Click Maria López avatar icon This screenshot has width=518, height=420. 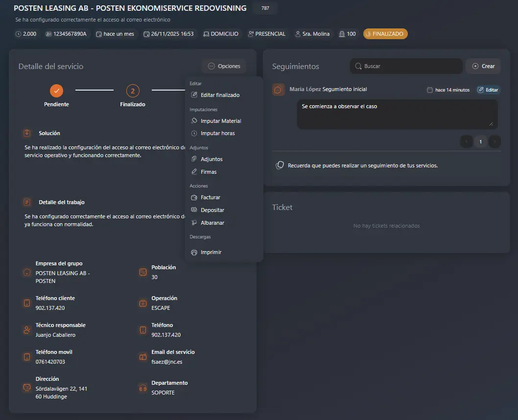279,90
